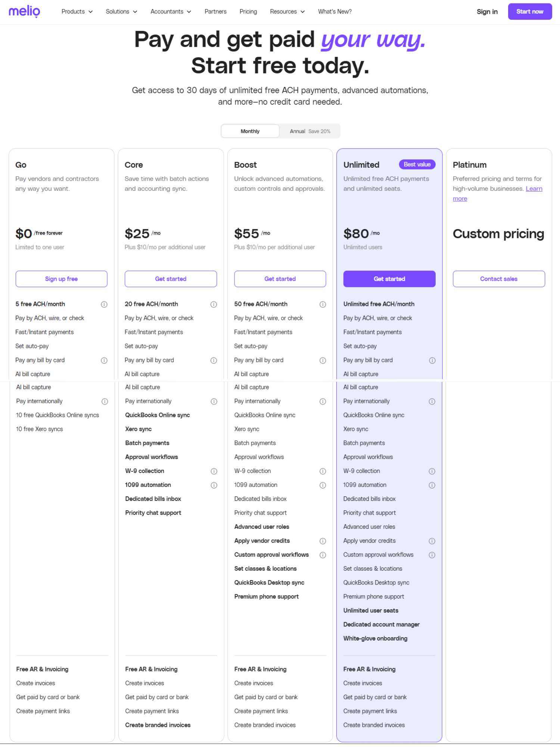The height and width of the screenshot is (747, 560).
Task: Open info icon for Boost 50 free ACH/month
Action: 323,304
